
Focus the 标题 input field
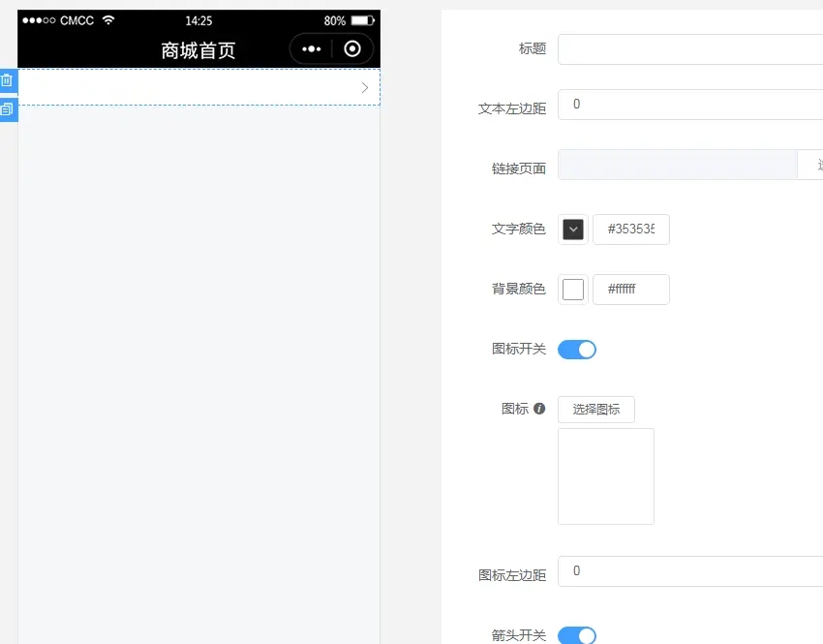point(690,49)
